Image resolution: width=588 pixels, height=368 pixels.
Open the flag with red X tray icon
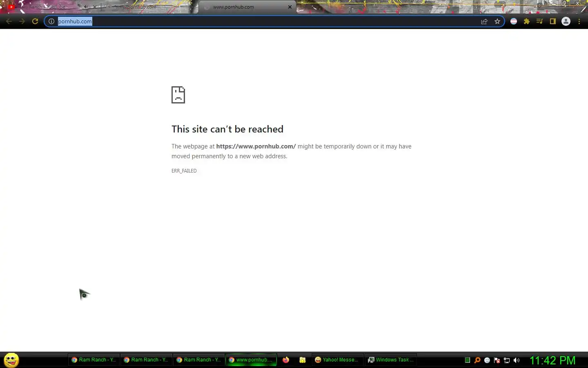tap(497, 360)
